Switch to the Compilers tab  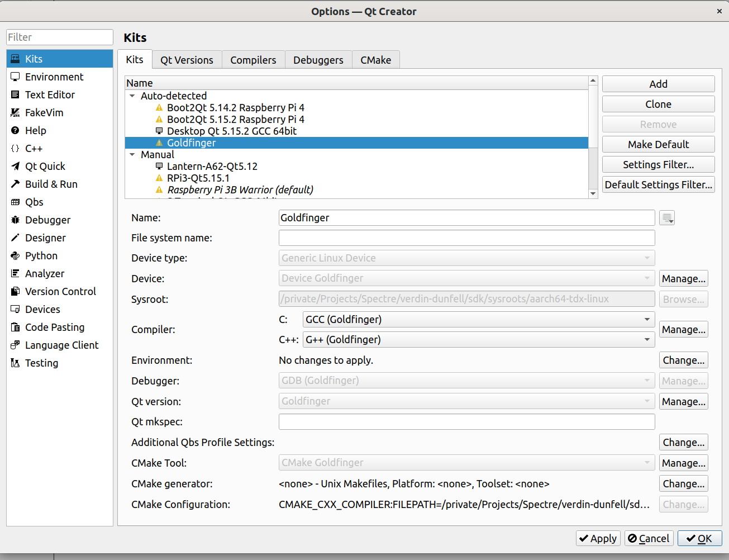253,59
